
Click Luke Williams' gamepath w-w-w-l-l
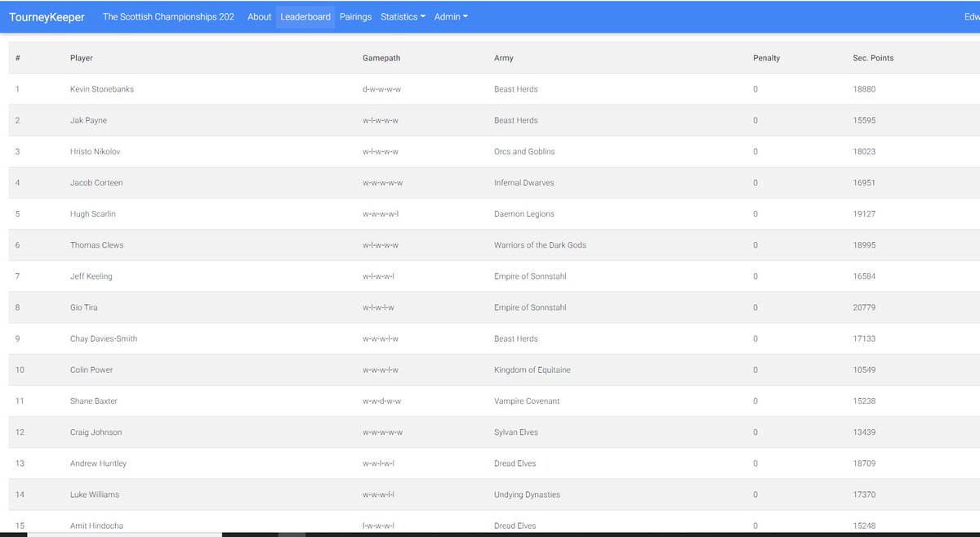click(379, 494)
